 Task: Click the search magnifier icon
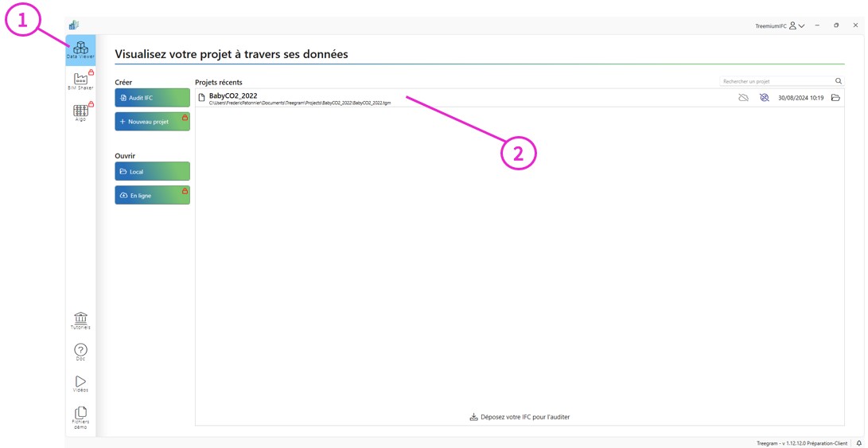[x=839, y=81]
